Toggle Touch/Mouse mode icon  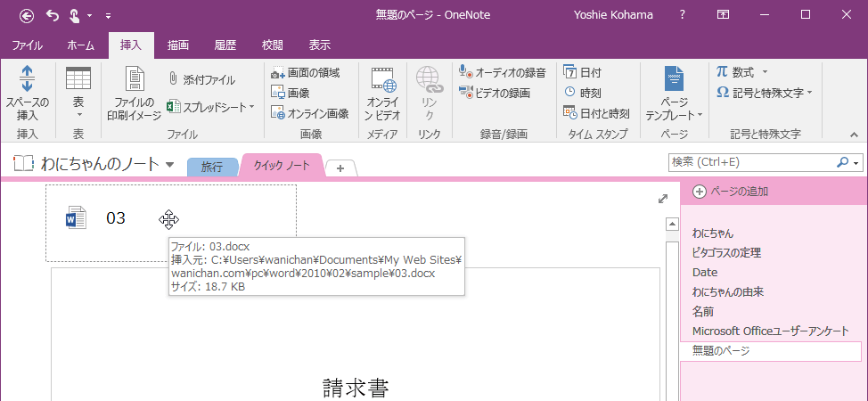tap(75, 15)
